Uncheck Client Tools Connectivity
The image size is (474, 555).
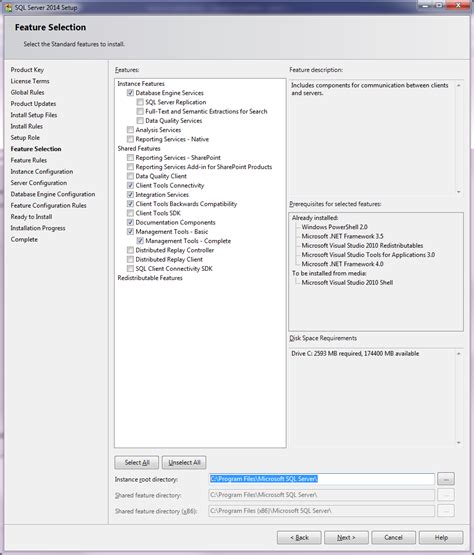coord(130,185)
